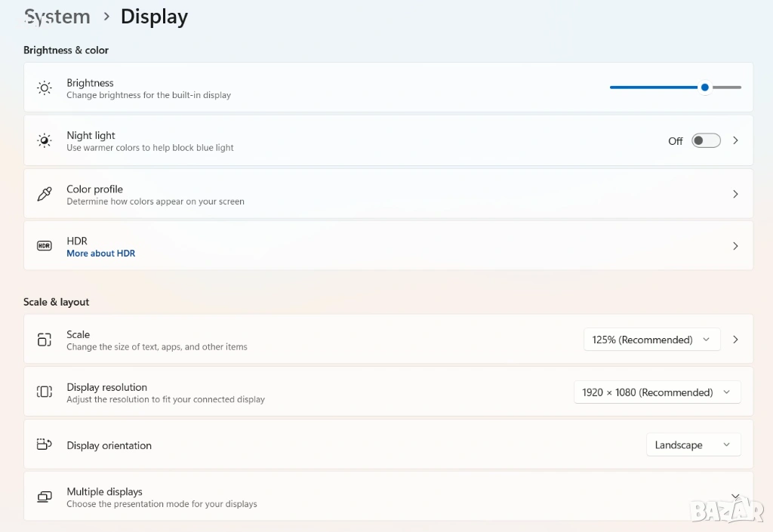
Task: Click the Color profile eyedropper icon
Action: point(45,194)
